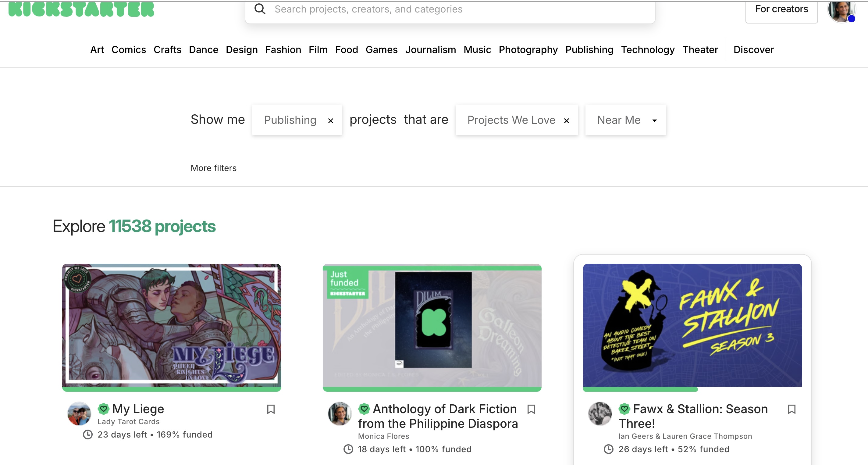Clear the Projects We Love filter x
868x465 pixels.
pos(566,121)
